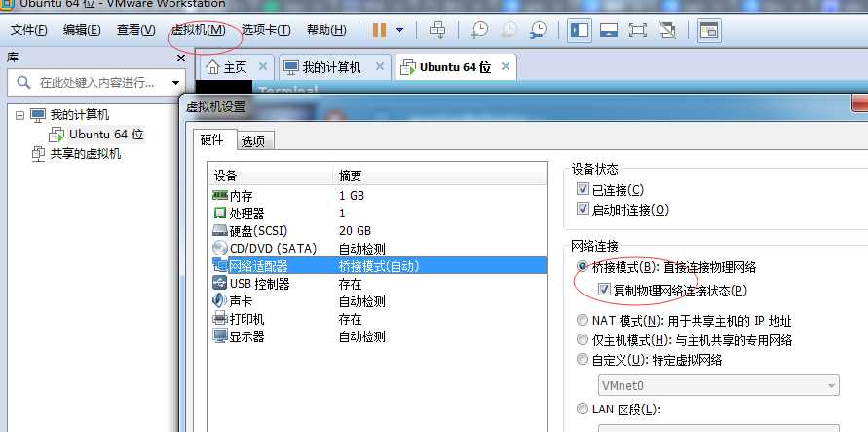Toggle the 已连接(C) checkbox
The image size is (868, 432).
tap(583, 189)
